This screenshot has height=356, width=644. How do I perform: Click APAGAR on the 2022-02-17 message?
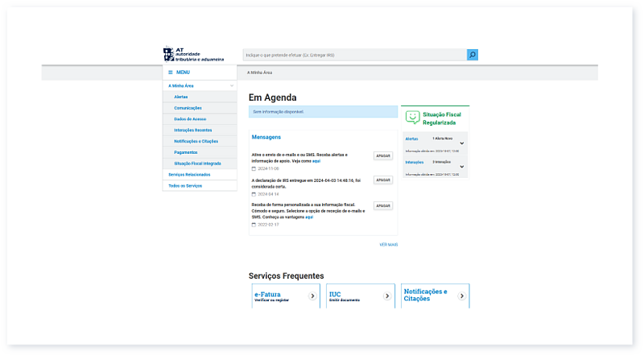pos(383,206)
